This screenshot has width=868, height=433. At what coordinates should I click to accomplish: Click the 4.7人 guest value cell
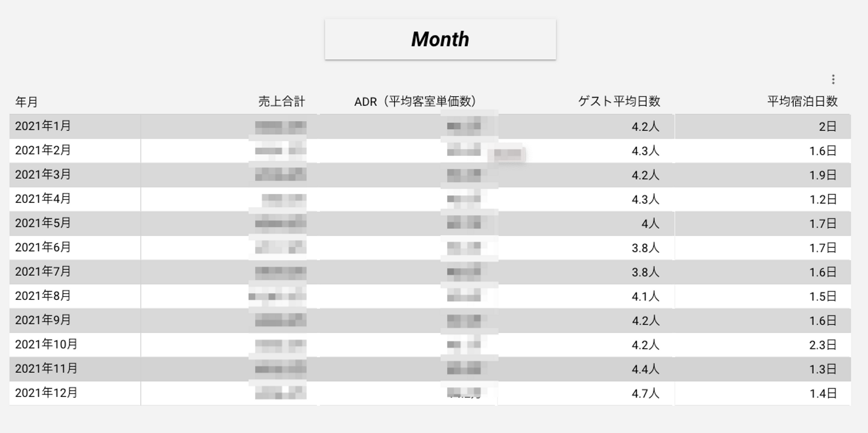click(645, 394)
